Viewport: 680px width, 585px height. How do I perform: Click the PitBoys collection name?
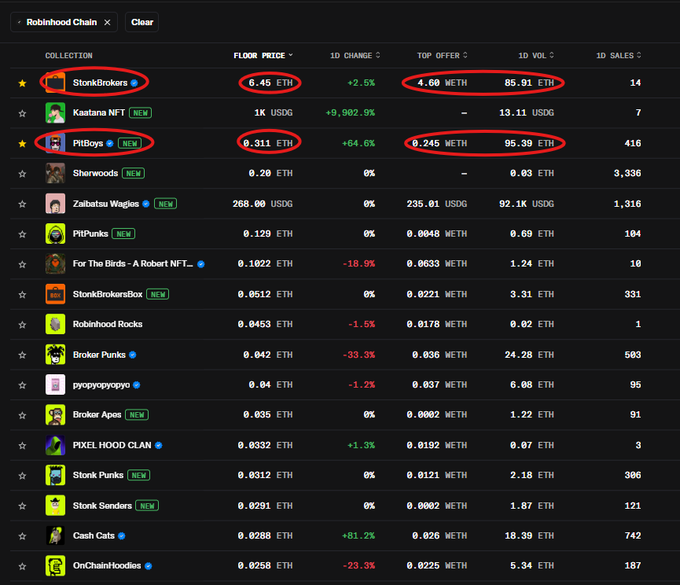tap(88, 143)
